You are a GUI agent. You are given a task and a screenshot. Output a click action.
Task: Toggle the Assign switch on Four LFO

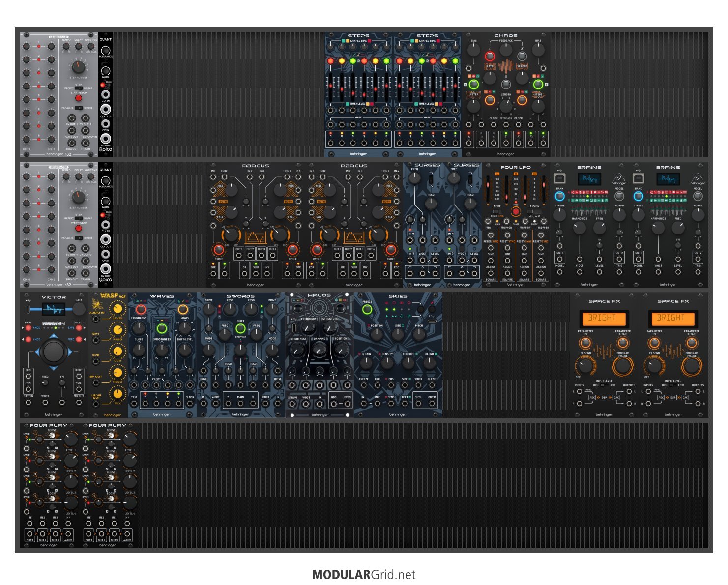coord(534,211)
